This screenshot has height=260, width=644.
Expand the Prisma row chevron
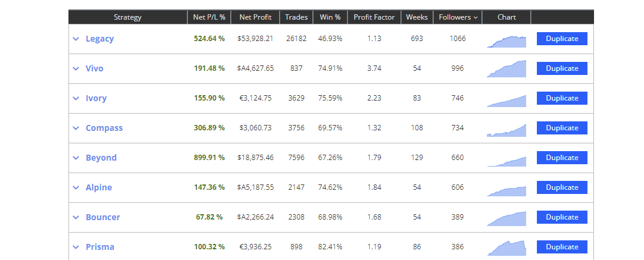[x=76, y=247]
